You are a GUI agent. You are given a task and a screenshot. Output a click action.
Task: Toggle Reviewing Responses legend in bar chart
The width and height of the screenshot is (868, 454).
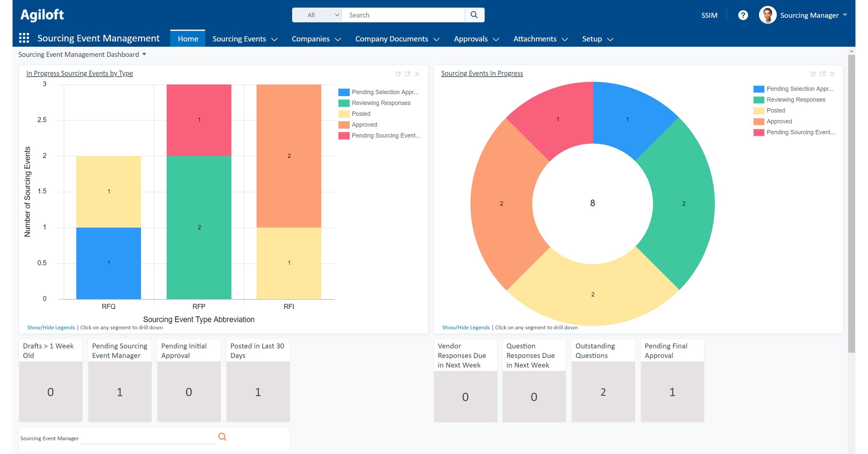pyautogui.click(x=374, y=103)
